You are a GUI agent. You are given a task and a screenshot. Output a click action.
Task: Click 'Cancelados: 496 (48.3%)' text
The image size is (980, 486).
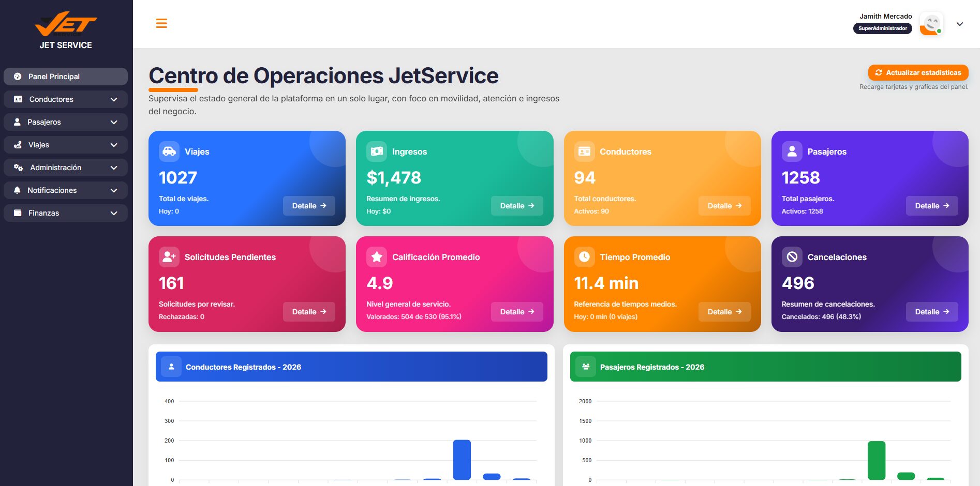pos(821,317)
